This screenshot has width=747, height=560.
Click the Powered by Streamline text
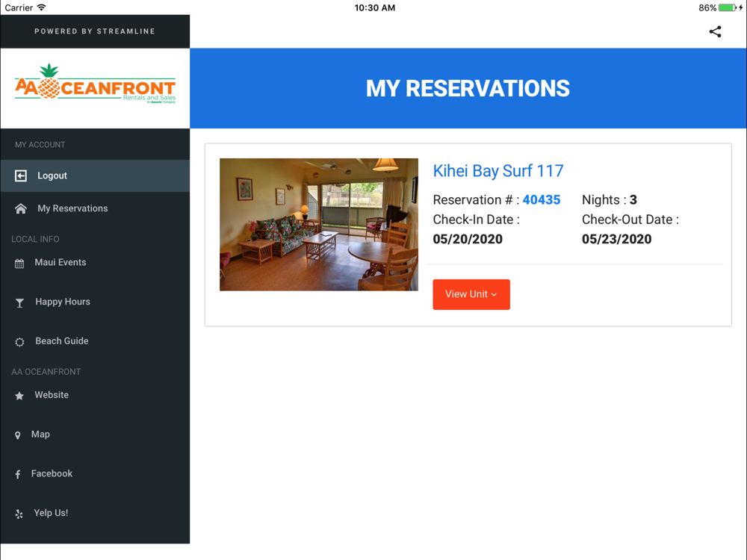pos(95,31)
